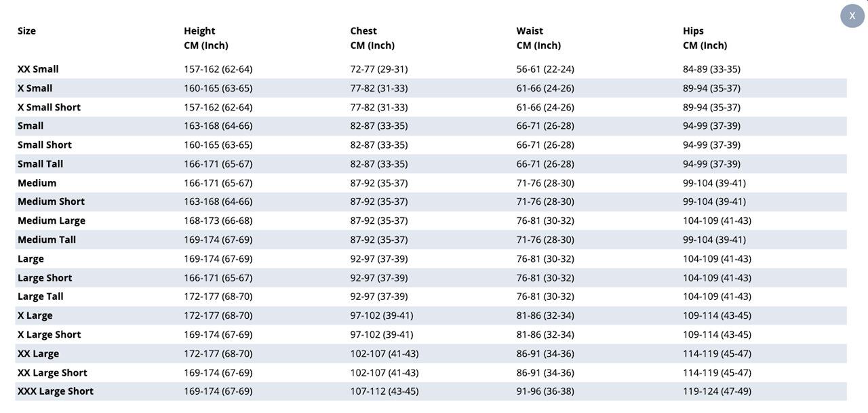Viewport: 868px width, 413px height.
Task: Click the Size column header
Action: pos(27,31)
